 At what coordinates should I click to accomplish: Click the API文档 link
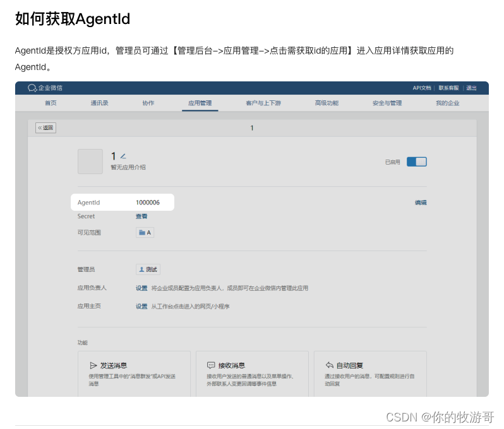click(x=422, y=88)
